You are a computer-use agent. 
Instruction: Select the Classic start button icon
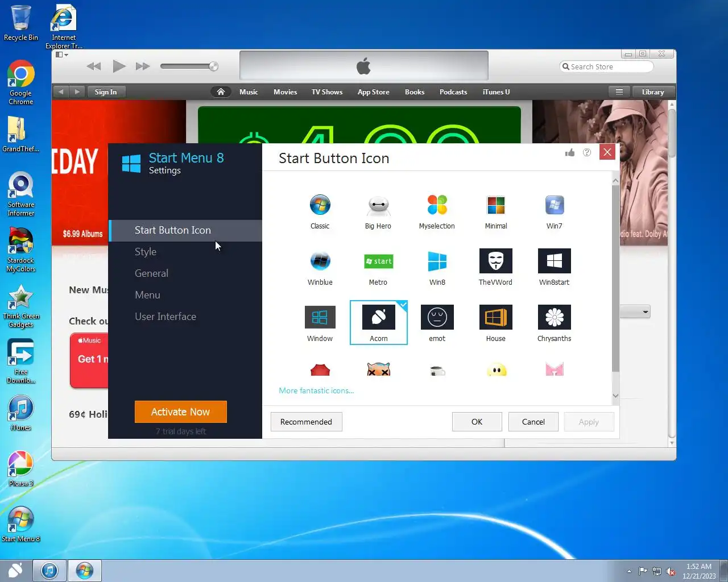320,211
